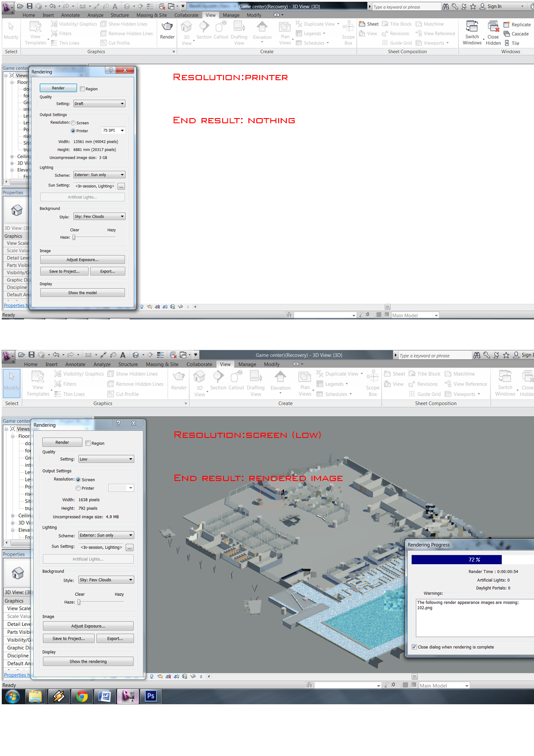Screen dimensions: 534x756
Task: Click Export button in Low-quality Rendering dialog
Action: [115, 638]
